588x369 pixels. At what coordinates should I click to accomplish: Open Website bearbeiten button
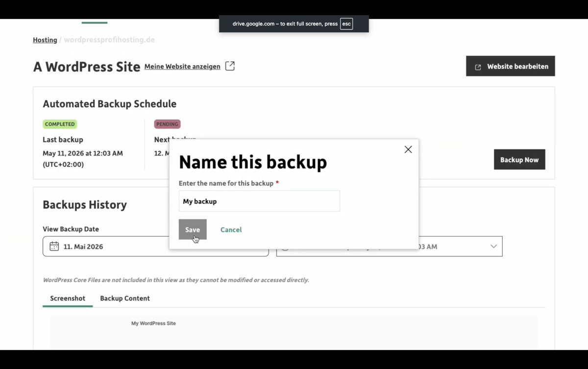(x=511, y=66)
